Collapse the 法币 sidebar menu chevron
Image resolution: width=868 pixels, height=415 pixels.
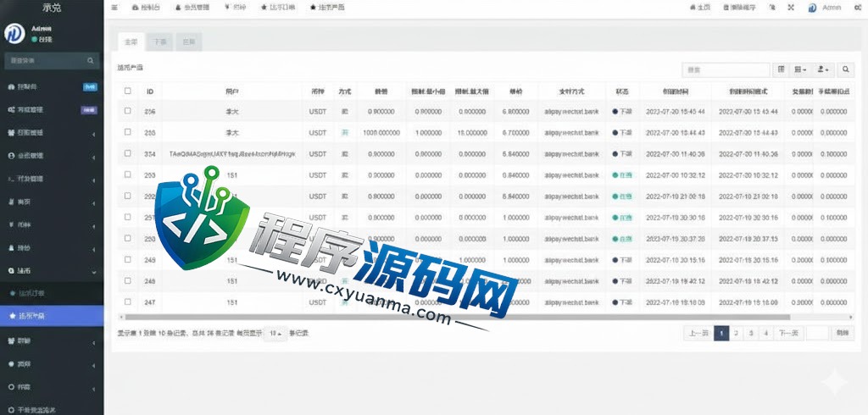coord(93,272)
